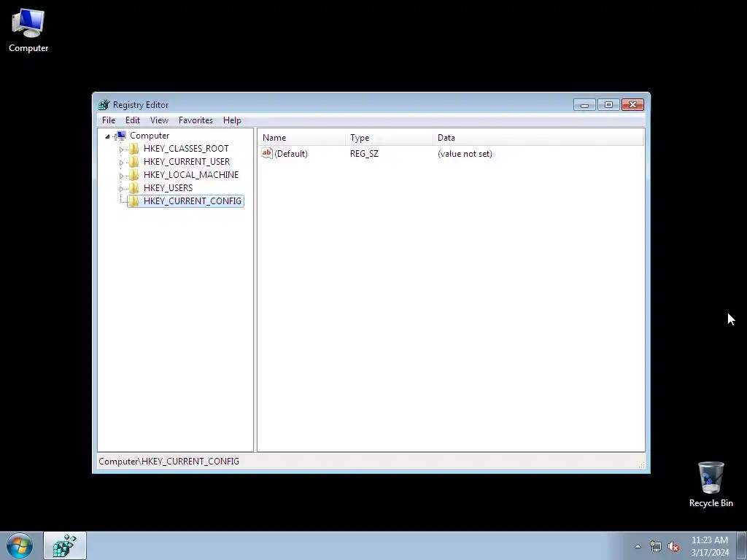This screenshot has width=747, height=560.
Task: Select HKEY_USERS key
Action: pyautogui.click(x=168, y=188)
